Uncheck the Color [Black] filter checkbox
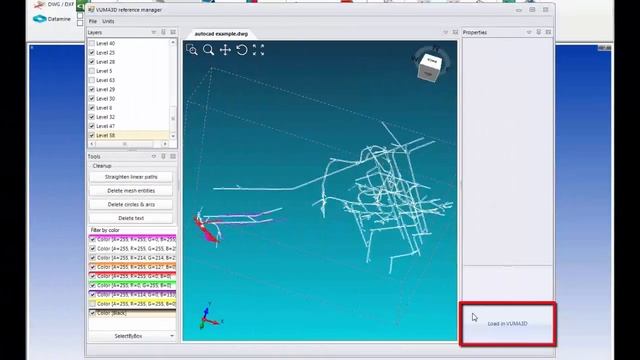 pyautogui.click(x=93, y=313)
